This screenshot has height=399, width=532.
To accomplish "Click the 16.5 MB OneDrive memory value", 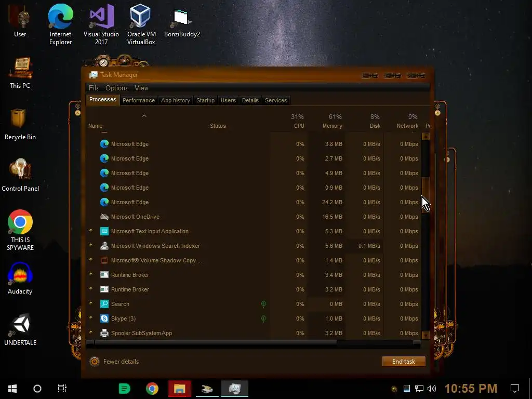I will point(332,217).
